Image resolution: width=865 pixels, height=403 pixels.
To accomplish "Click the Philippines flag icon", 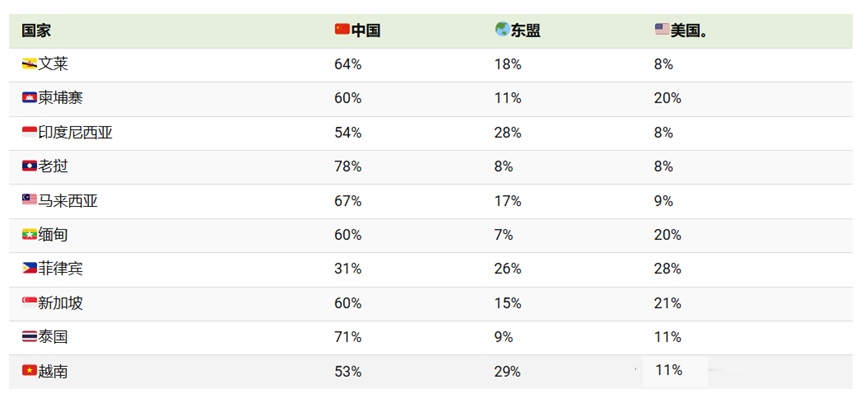I will tap(29, 268).
